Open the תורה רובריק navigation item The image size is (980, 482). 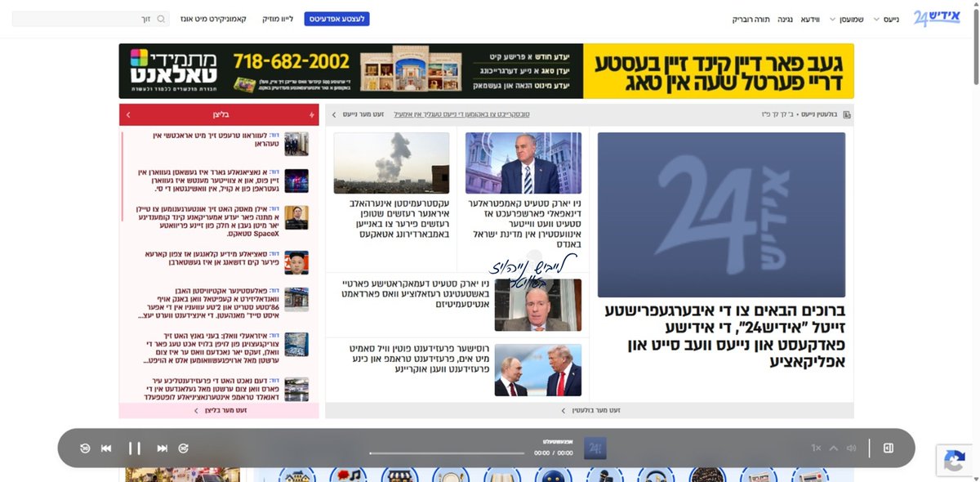click(751, 19)
